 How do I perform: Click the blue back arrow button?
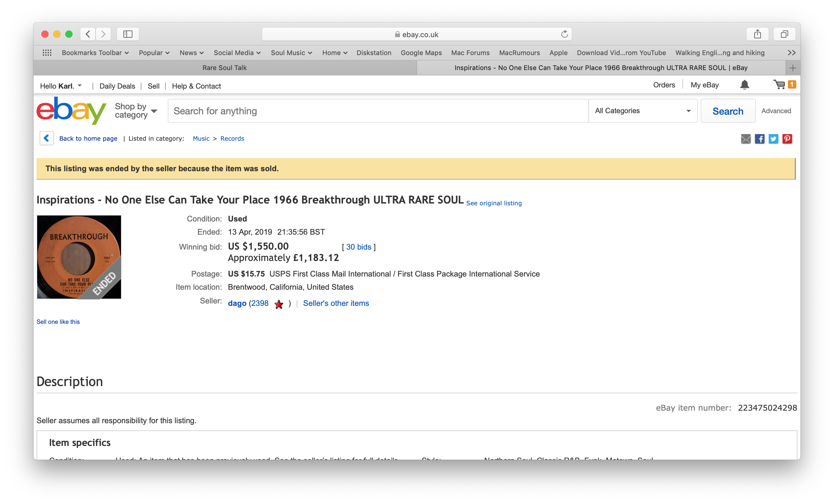47,138
